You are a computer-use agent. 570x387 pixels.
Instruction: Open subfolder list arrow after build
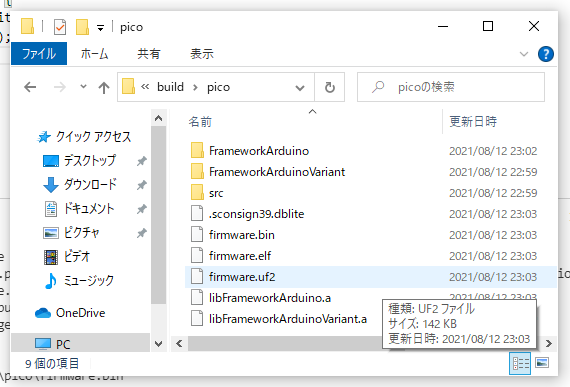tap(195, 87)
